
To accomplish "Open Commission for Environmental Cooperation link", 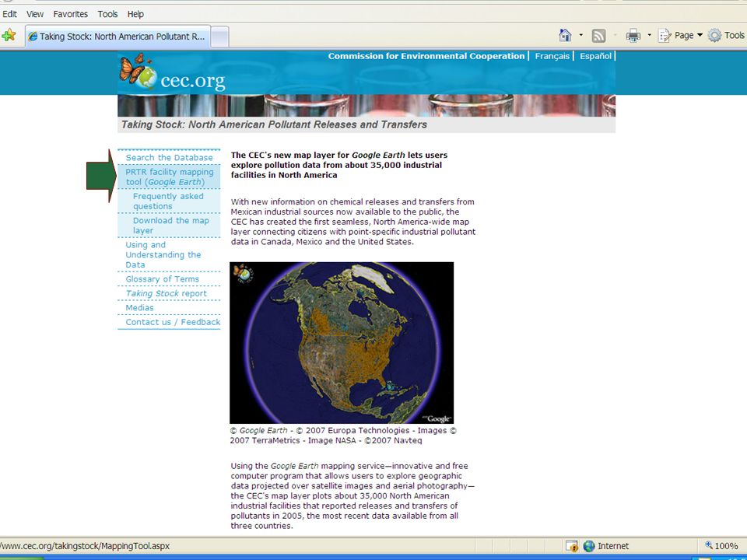I will (426, 56).
